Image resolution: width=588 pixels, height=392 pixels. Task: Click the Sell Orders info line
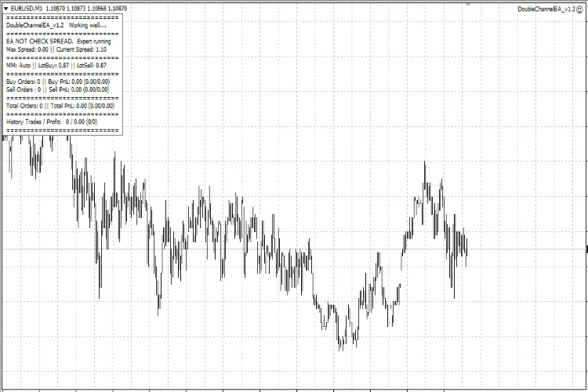click(57, 89)
